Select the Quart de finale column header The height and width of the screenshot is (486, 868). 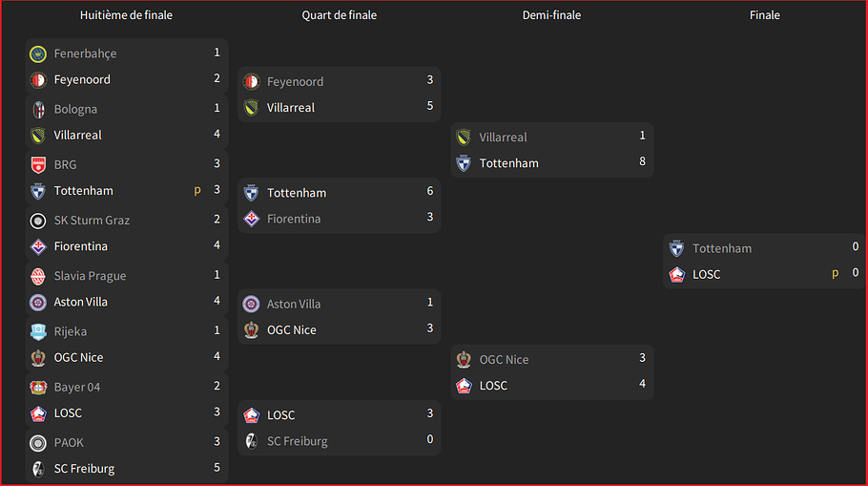click(339, 15)
